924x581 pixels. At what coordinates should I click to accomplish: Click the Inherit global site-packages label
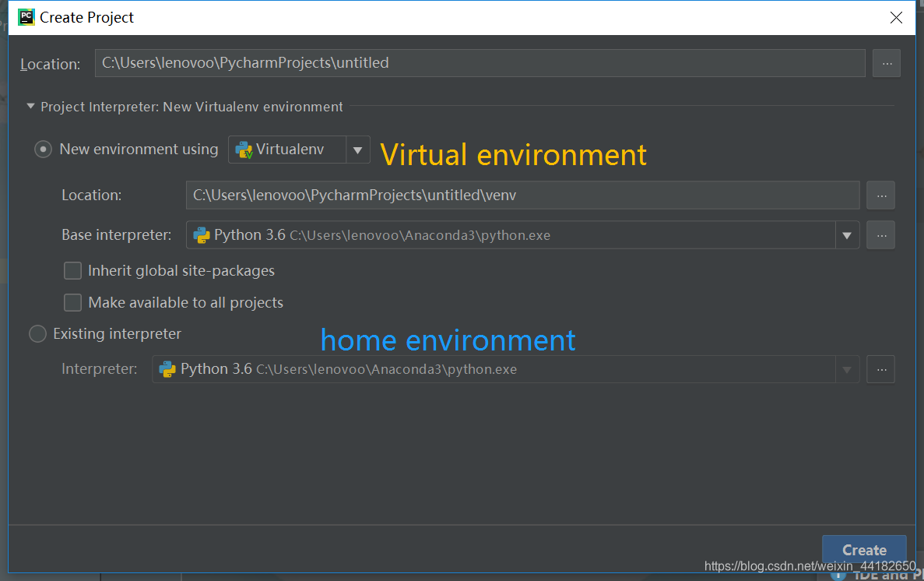click(181, 271)
